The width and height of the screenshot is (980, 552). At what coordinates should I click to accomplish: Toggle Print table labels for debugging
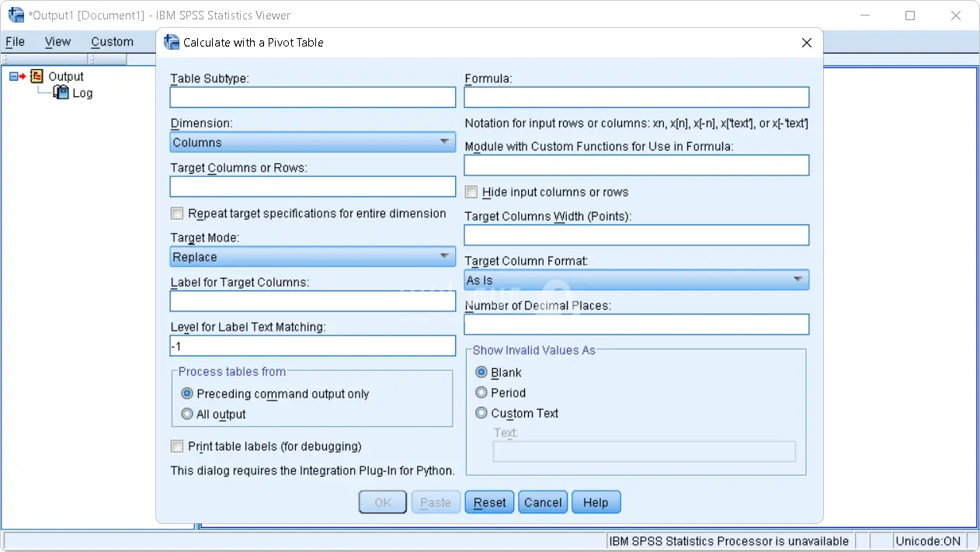[x=178, y=446]
